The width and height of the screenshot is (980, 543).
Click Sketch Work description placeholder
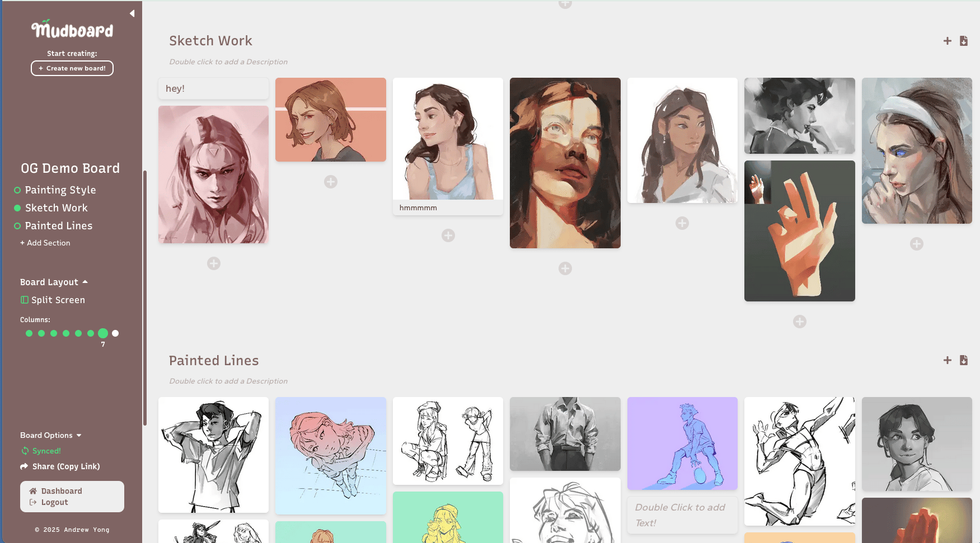click(x=228, y=62)
